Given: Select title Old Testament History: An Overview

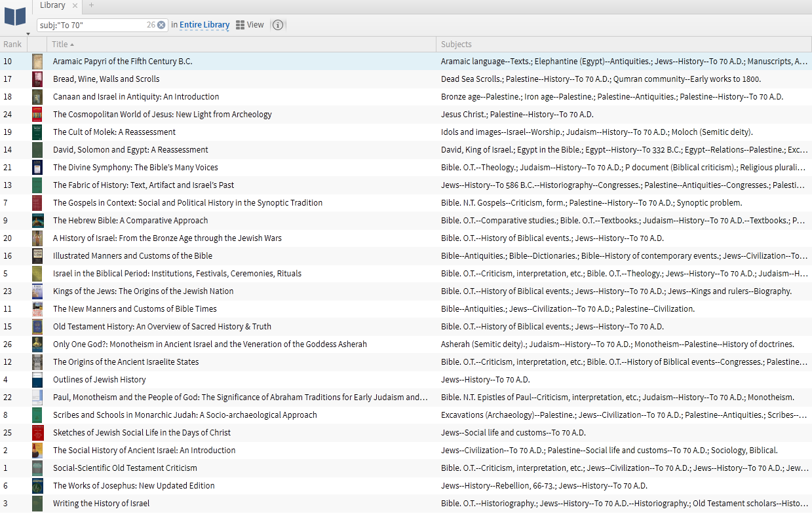Looking at the screenshot, I should (162, 327).
